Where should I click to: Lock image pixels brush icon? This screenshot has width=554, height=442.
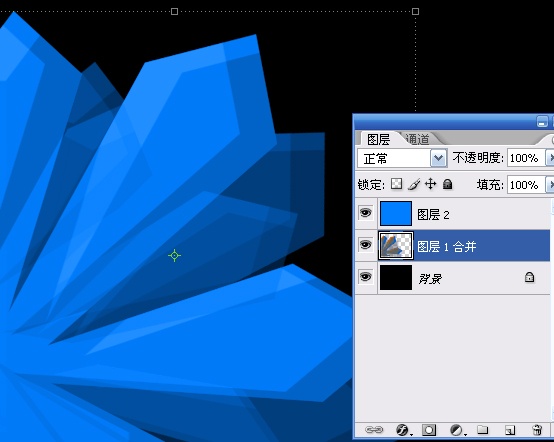click(x=414, y=184)
